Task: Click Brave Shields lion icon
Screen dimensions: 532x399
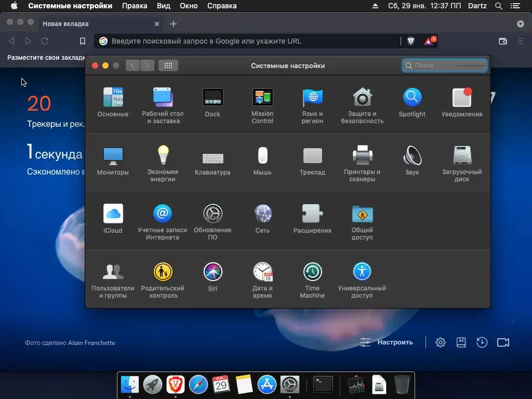Action: (x=411, y=41)
